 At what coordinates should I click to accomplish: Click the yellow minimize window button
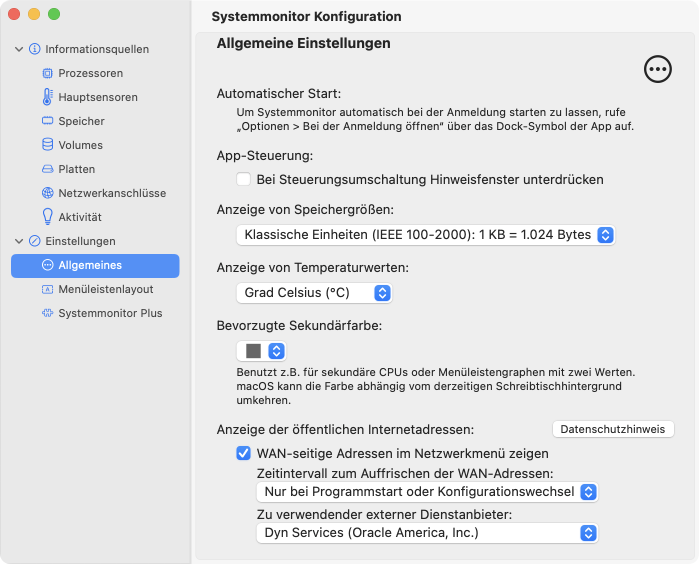34,14
